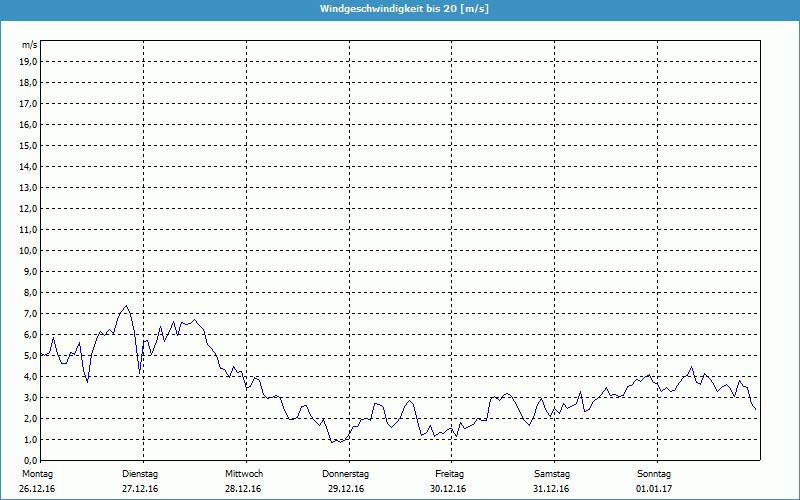This screenshot has height=500, width=800.
Task: Click the "26.12.16" date label
Action: point(37,489)
